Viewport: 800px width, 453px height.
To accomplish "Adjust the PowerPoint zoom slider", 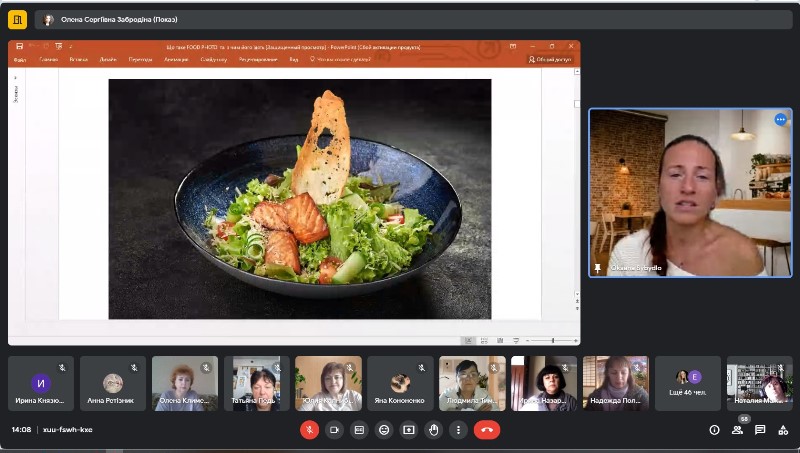I will (553, 340).
